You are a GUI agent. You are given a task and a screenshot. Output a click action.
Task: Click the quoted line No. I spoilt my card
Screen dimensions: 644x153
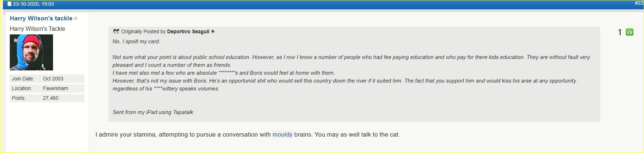click(136, 41)
